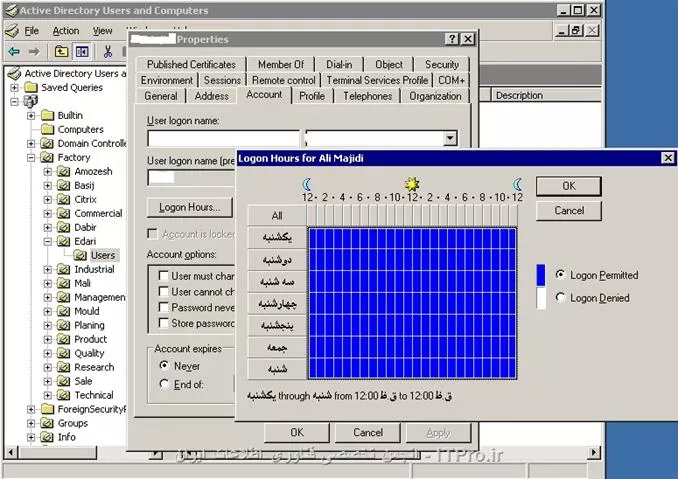Image resolution: width=678 pixels, height=479 pixels.
Task: Click the Logon Hours... button
Action: pyautogui.click(x=189, y=208)
